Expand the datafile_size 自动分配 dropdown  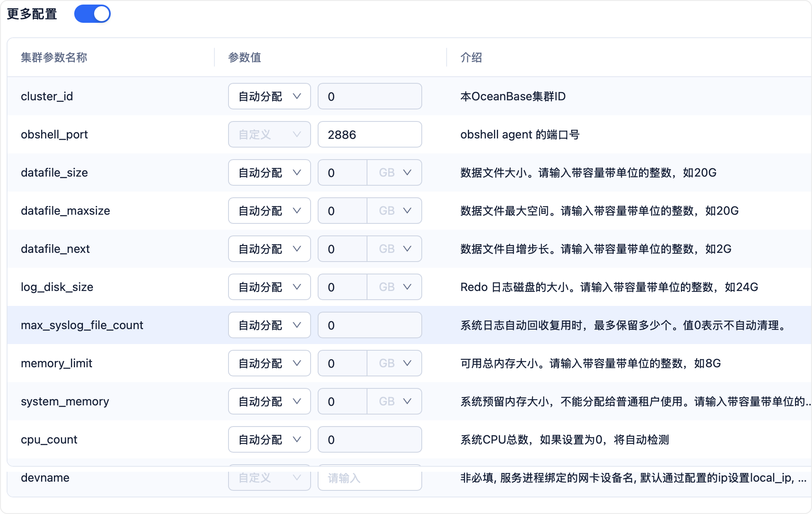click(269, 172)
